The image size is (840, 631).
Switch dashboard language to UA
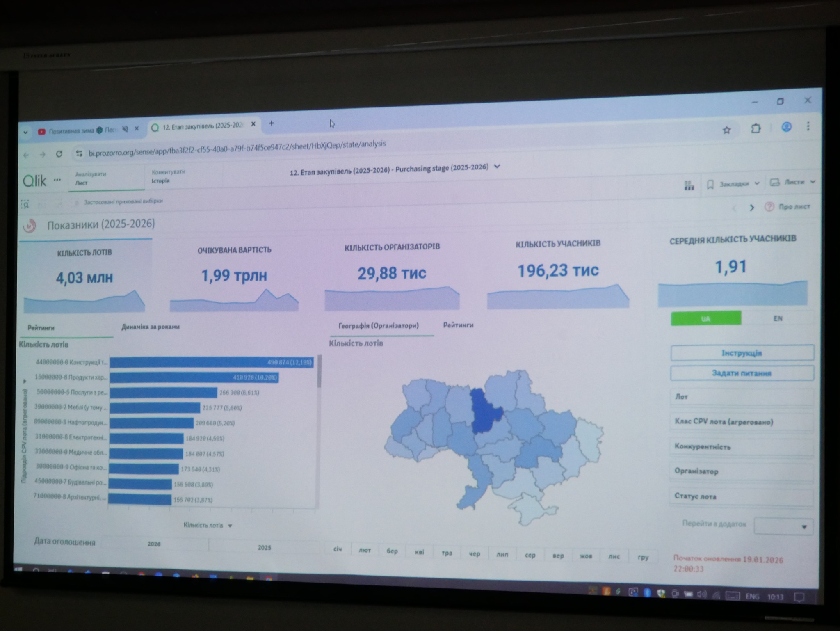point(705,318)
